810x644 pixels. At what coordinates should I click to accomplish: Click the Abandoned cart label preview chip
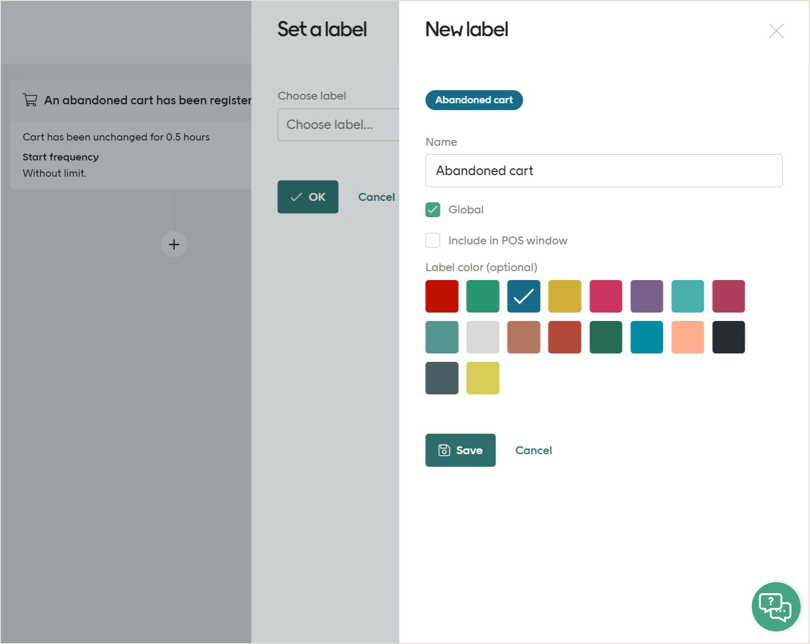pos(474,100)
